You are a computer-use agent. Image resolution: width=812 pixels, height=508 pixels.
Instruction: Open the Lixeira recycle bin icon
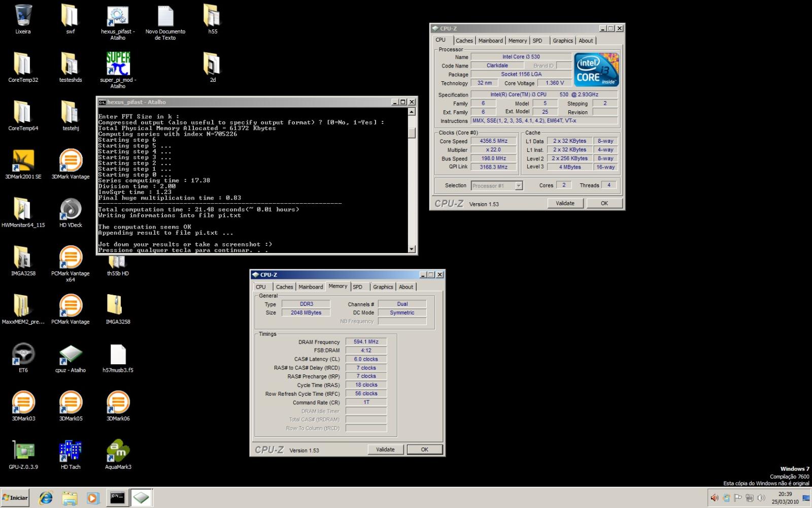coord(23,19)
